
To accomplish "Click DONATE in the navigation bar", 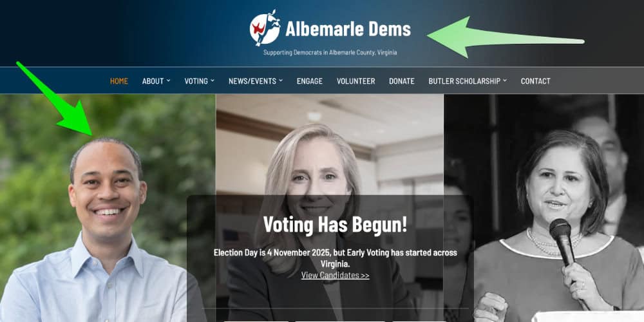I will pos(402,81).
